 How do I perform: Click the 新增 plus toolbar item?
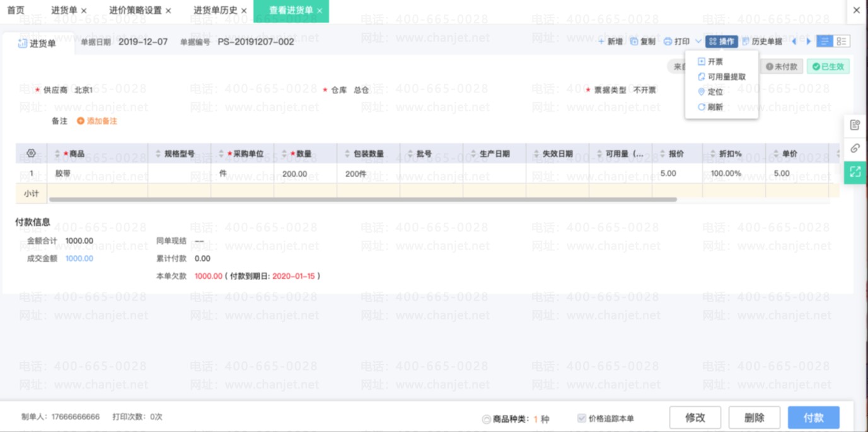(x=610, y=42)
